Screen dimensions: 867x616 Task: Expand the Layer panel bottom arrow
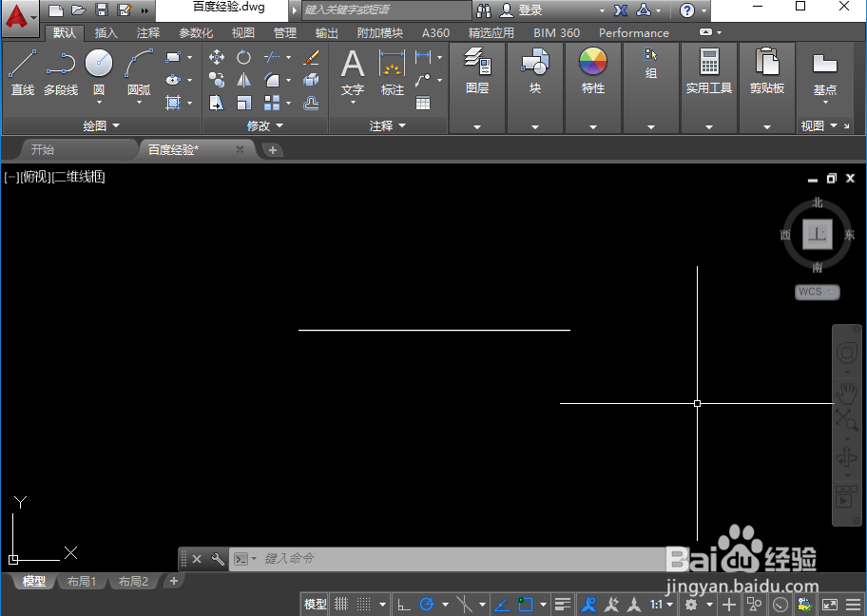coord(477,126)
